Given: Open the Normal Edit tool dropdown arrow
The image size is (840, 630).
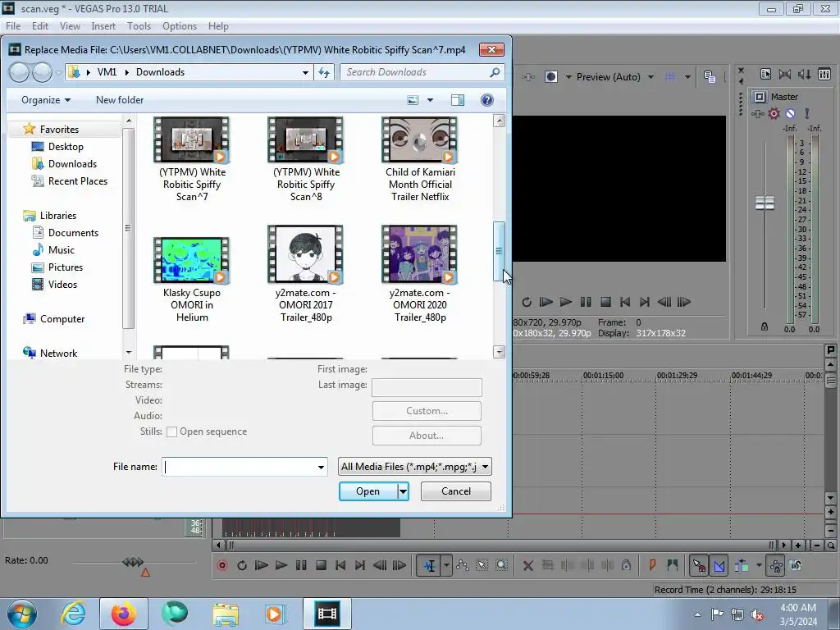Looking at the screenshot, I should pos(446,565).
